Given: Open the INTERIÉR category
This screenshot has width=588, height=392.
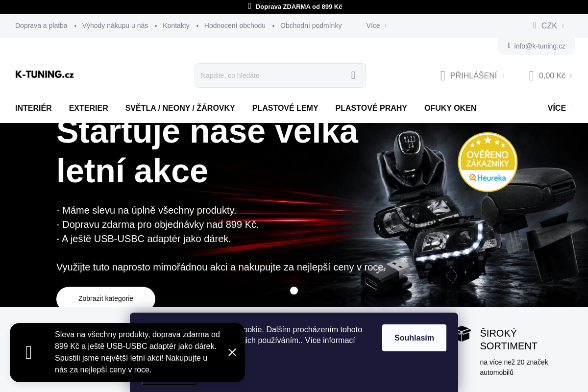Looking at the screenshot, I should click(x=33, y=108).
